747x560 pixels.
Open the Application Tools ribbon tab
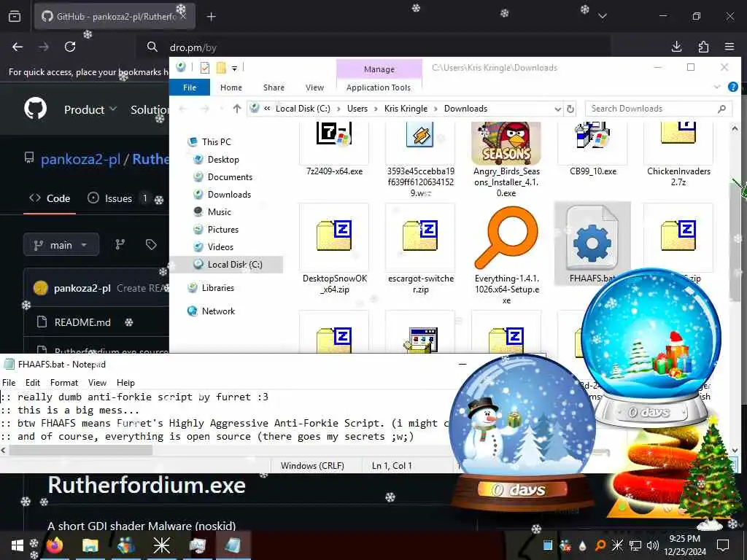(x=379, y=87)
